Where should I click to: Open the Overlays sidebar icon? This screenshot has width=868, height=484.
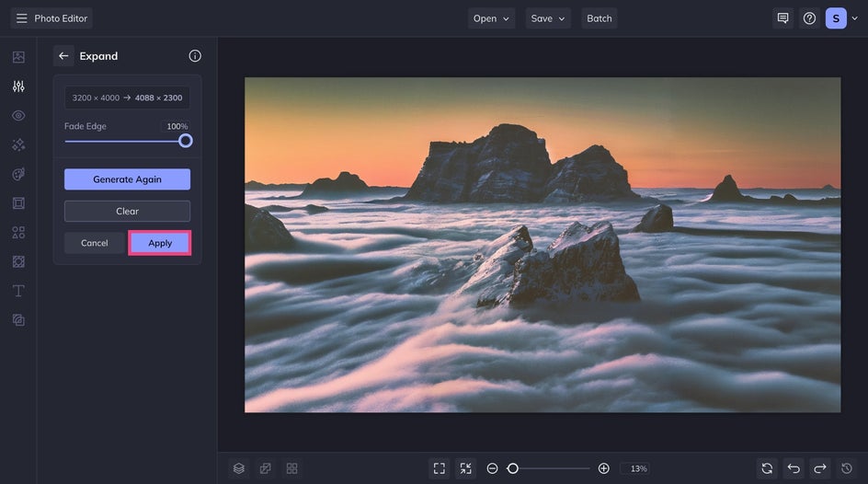click(18, 261)
